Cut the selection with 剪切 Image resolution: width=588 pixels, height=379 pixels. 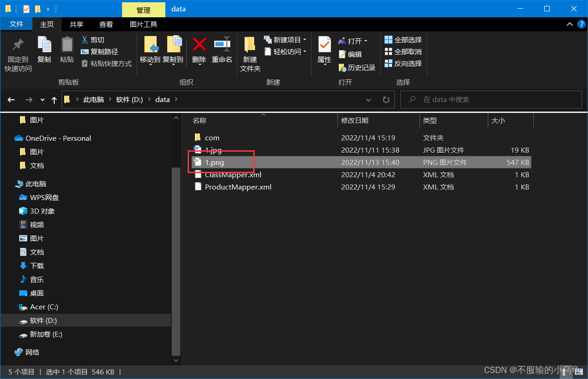93,40
